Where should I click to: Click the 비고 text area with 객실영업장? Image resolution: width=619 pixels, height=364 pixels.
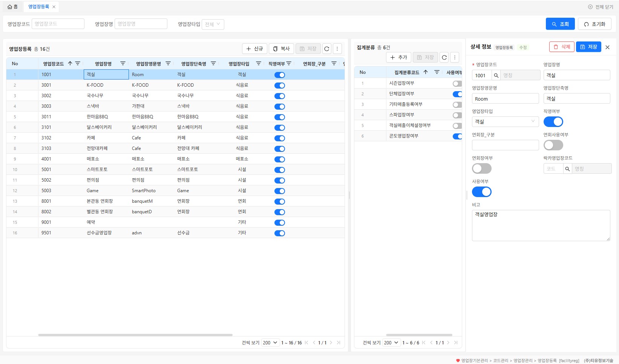click(541, 225)
